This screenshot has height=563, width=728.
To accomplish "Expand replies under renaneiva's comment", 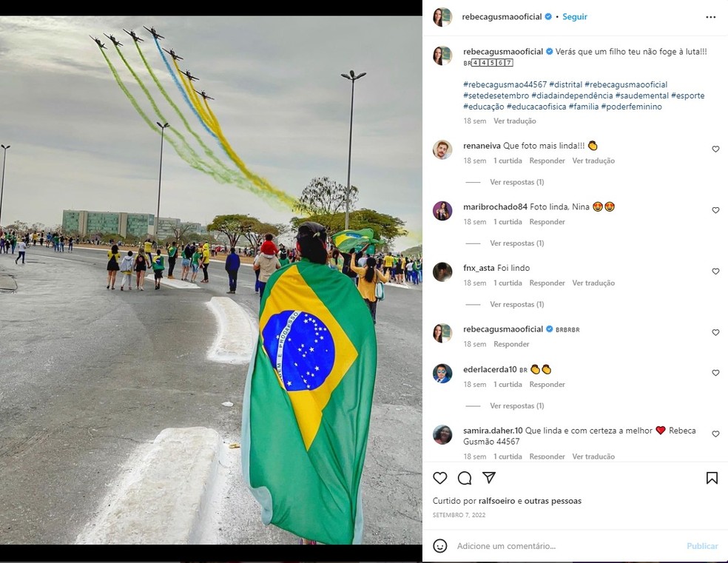I will (x=516, y=182).
